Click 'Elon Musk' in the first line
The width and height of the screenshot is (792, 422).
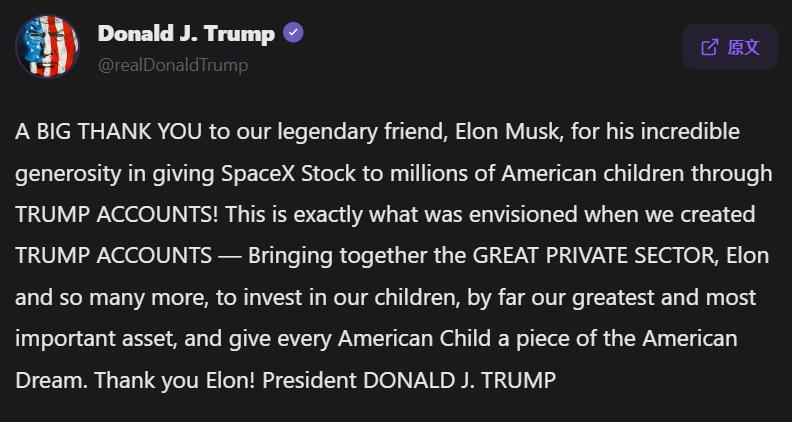pyautogui.click(x=510, y=132)
